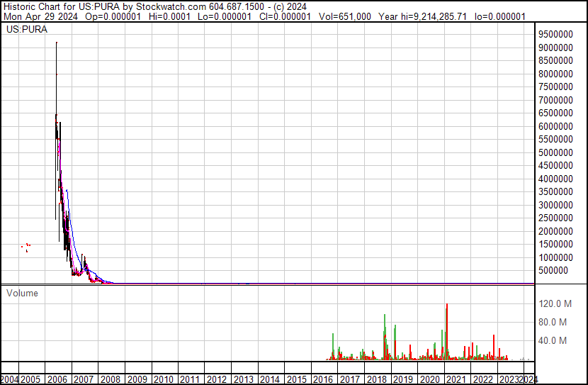Click the 7000000 price axis label
588x385 pixels.
[555, 100]
